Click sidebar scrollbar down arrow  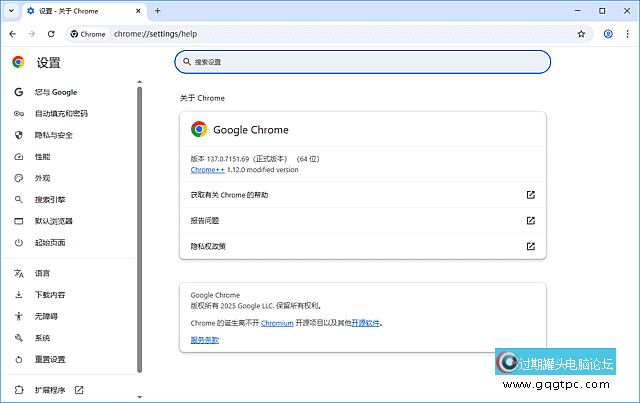pos(140,397)
